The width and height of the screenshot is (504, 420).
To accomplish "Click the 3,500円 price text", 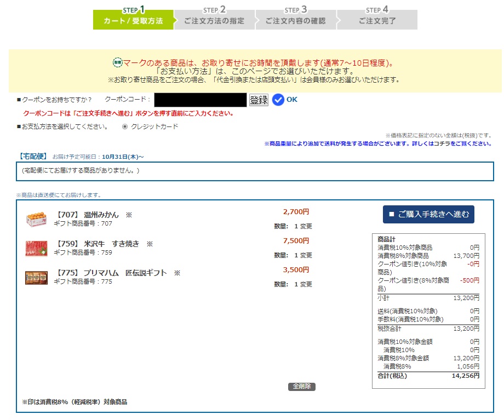I will click(296, 269).
